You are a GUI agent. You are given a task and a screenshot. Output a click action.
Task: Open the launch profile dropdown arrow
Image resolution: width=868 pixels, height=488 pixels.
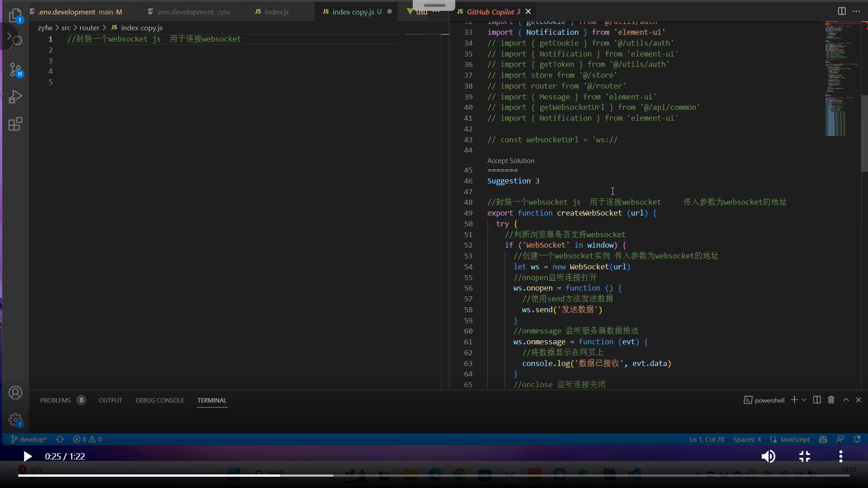(x=804, y=400)
